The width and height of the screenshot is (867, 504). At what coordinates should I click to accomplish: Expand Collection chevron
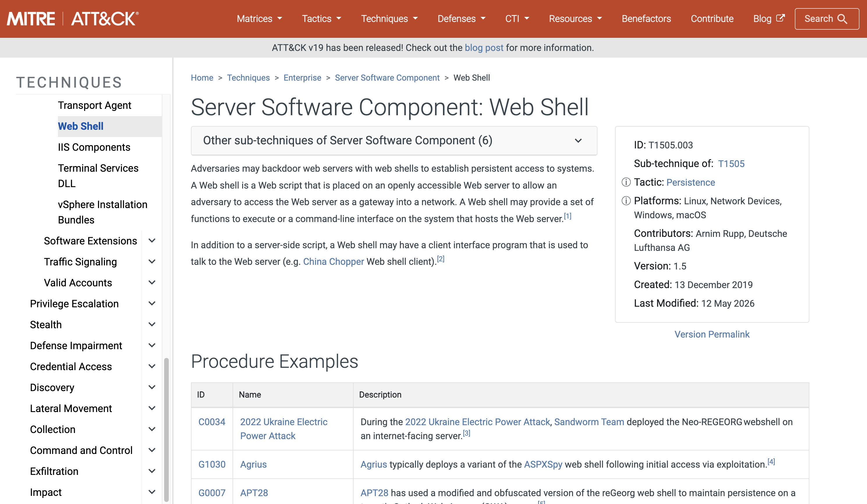click(x=152, y=429)
